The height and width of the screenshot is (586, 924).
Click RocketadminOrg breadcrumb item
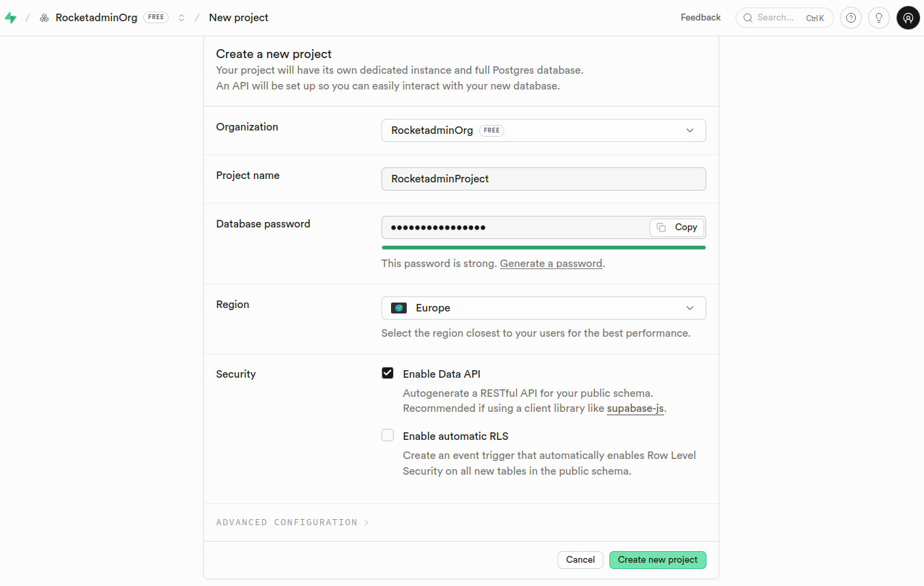96,18
